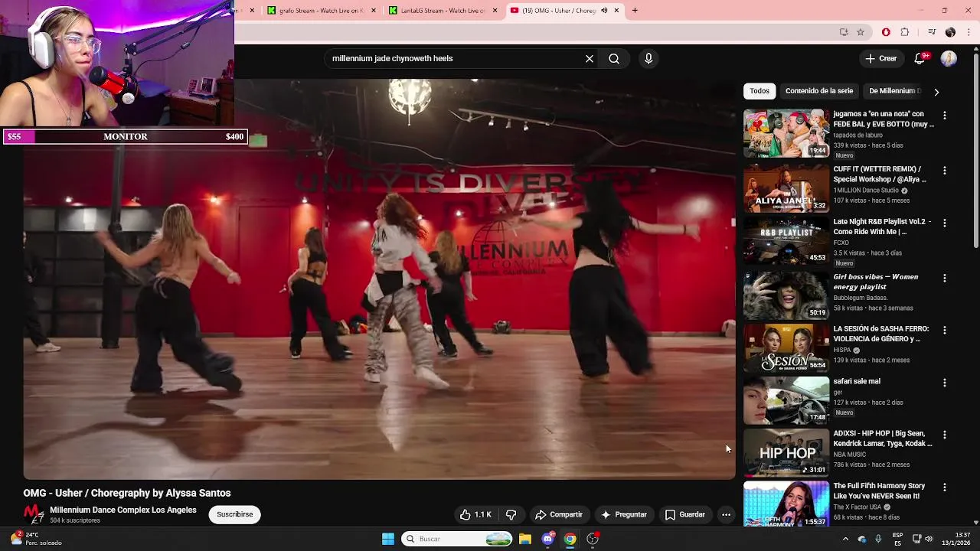Click the Bubblegum Badass channel name
This screenshot has width=980, height=551.
point(861,298)
